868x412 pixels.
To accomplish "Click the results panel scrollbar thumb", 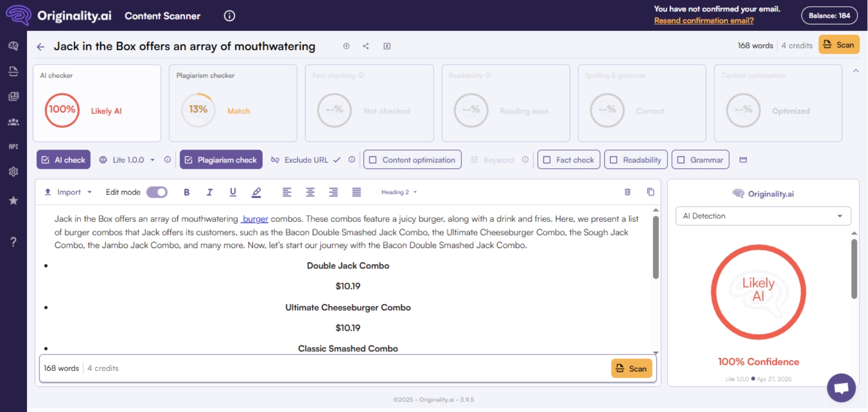I will 854,269.
